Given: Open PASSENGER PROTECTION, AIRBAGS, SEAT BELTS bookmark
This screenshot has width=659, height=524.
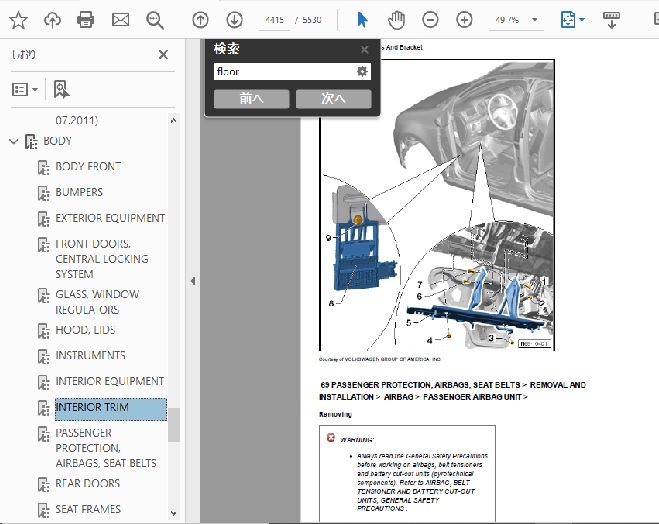Looking at the screenshot, I should click(x=106, y=448).
